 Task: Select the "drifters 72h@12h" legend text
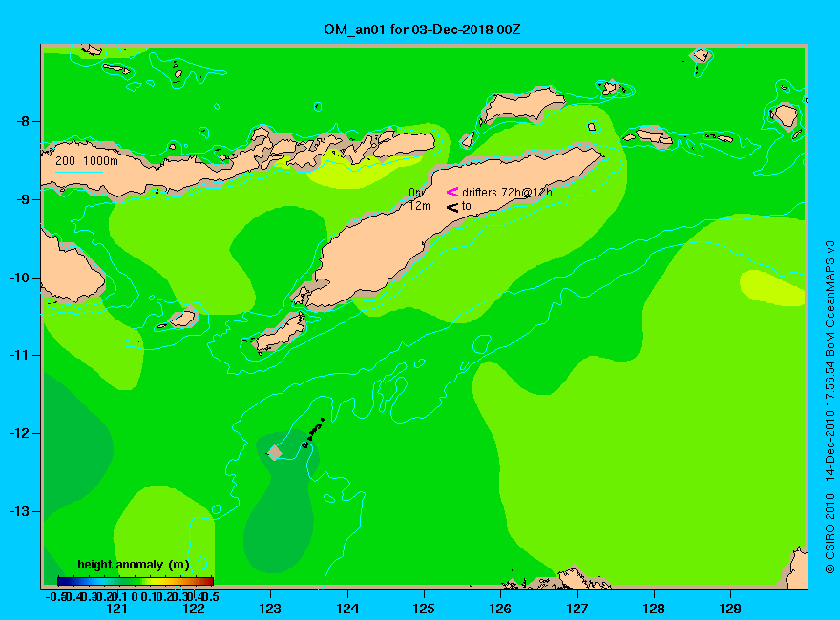click(x=507, y=193)
